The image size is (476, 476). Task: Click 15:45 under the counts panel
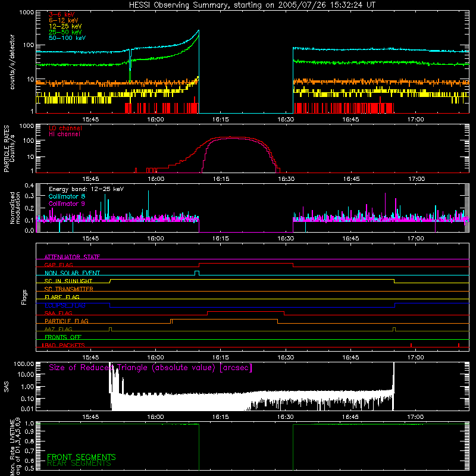(x=90, y=120)
